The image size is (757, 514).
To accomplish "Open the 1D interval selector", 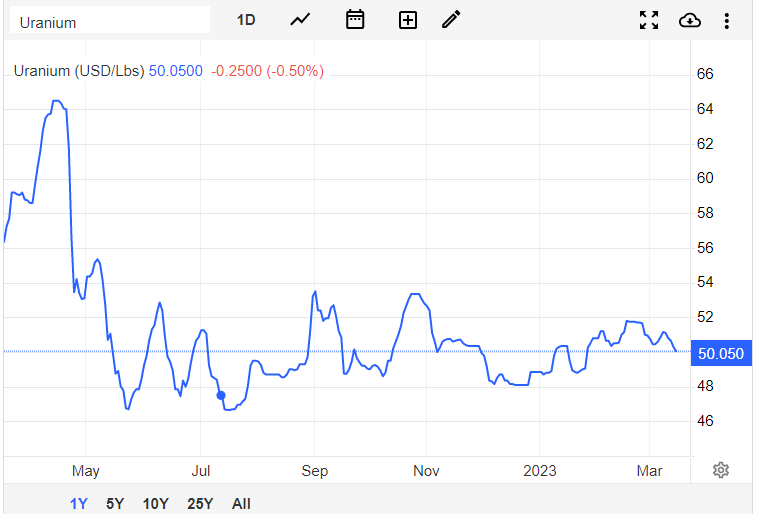I will tap(246, 20).
